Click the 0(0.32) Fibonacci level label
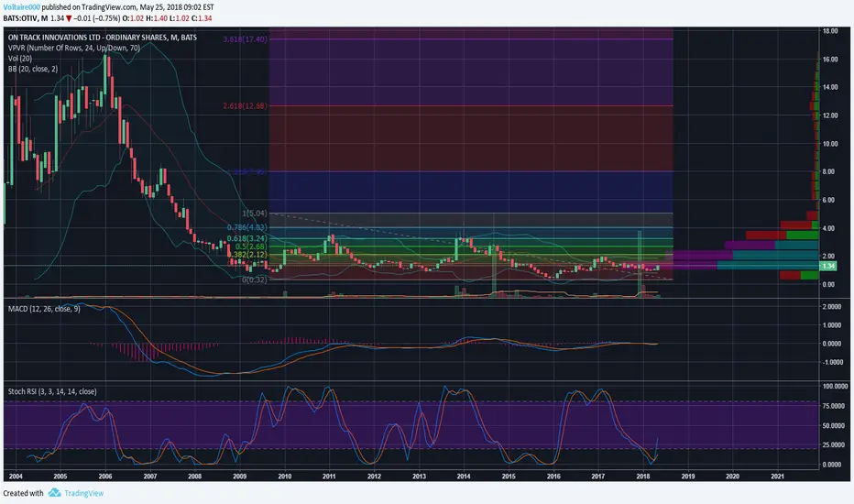Screen dimensions: 854x504 click(x=255, y=279)
